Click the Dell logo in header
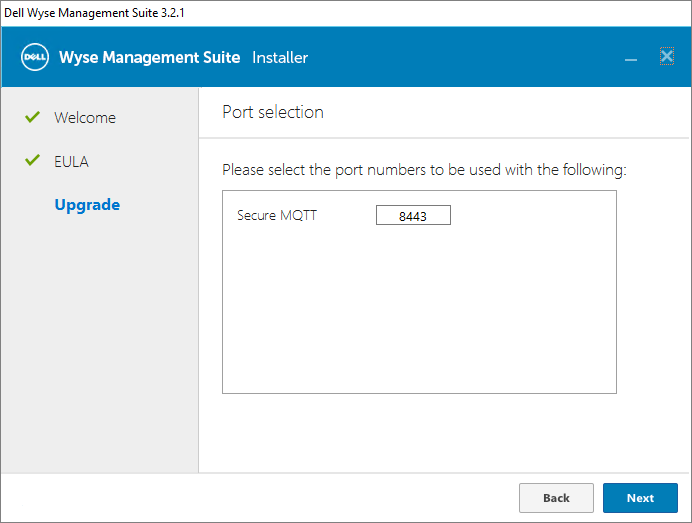 point(35,57)
